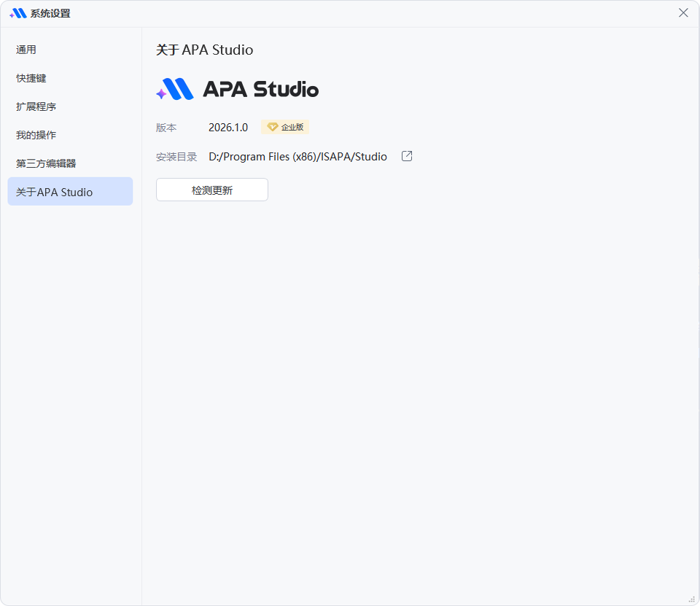Screen dimensions: 700x606
Task: Go to the 我的操作 section
Action: pyautogui.click(x=36, y=135)
